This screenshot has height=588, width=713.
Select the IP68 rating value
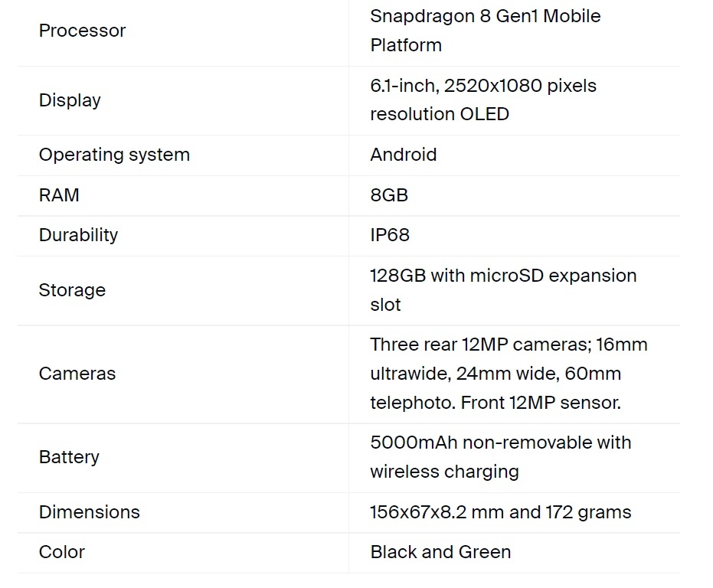coord(390,235)
